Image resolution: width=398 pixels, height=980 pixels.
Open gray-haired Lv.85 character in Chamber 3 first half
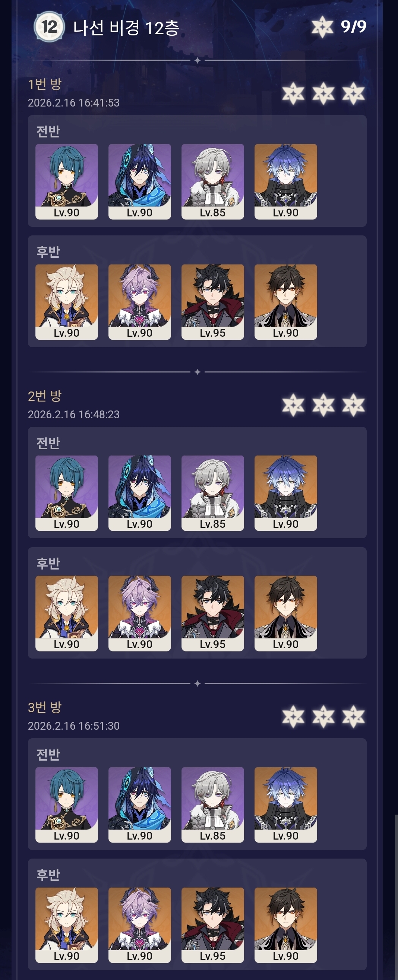(213, 805)
